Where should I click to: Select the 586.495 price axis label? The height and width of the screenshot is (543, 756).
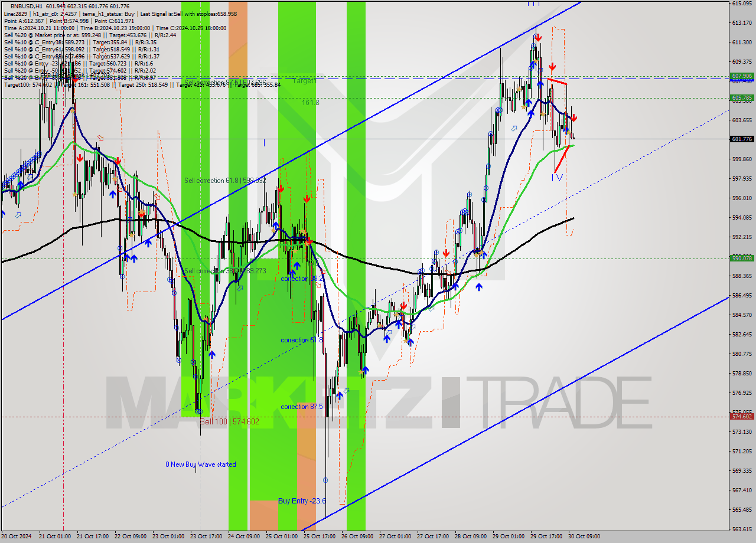click(x=741, y=296)
